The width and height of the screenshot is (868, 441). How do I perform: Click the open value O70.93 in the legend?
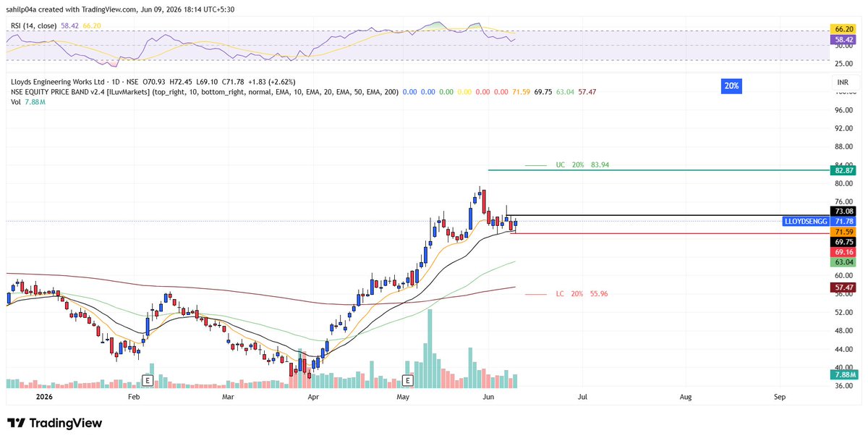click(x=156, y=82)
